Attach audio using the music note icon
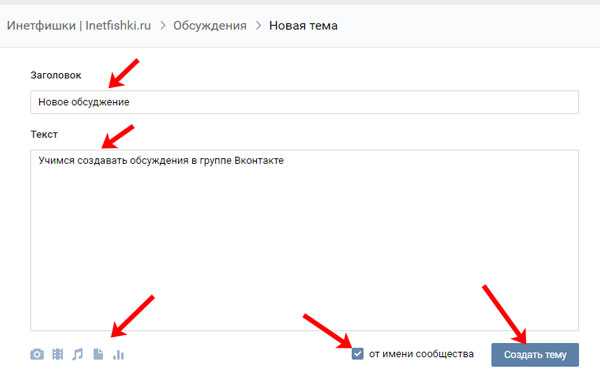600x390 pixels. pos(78,354)
